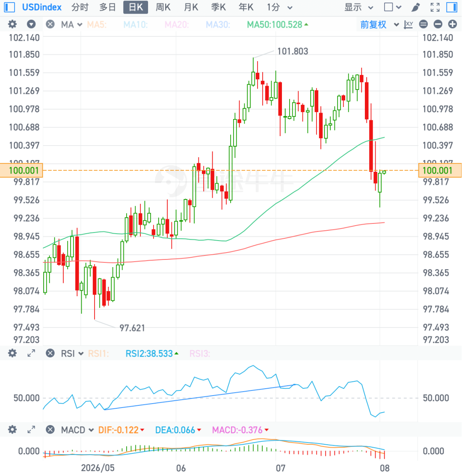462x476 pixels.
Task: Click the USDIndex symbol name
Action: point(42,7)
